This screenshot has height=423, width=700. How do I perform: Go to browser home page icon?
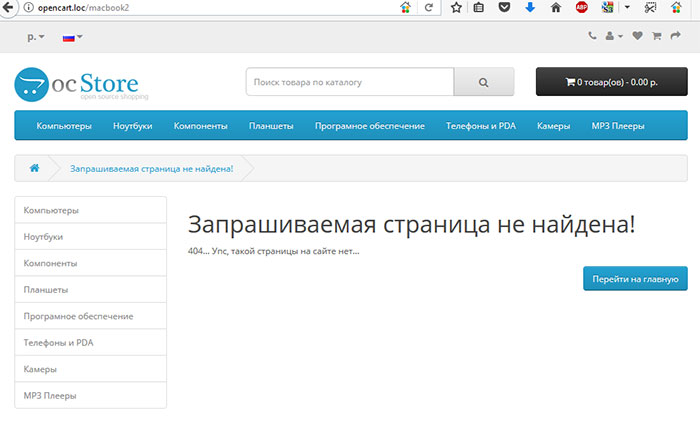556,8
